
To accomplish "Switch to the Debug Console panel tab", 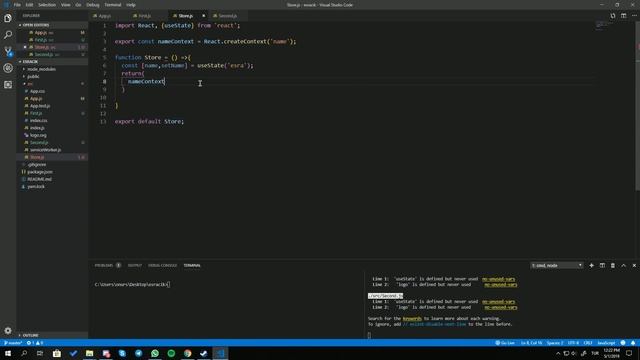I will (162, 265).
